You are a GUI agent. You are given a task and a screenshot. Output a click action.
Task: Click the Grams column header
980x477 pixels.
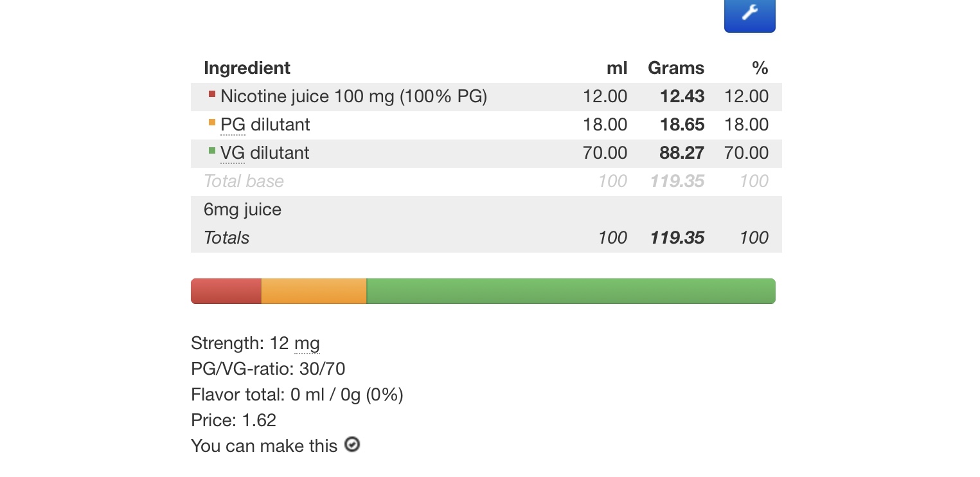pyautogui.click(x=676, y=68)
